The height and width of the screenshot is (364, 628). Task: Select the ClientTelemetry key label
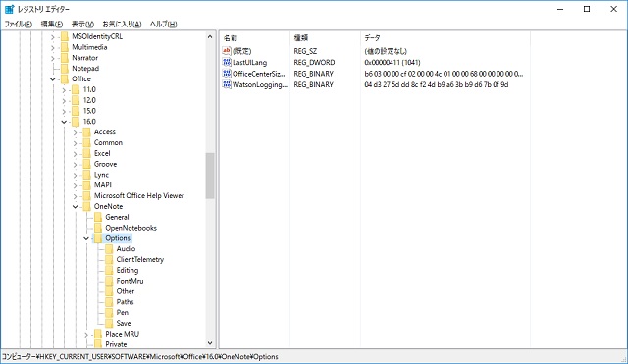tap(140, 259)
